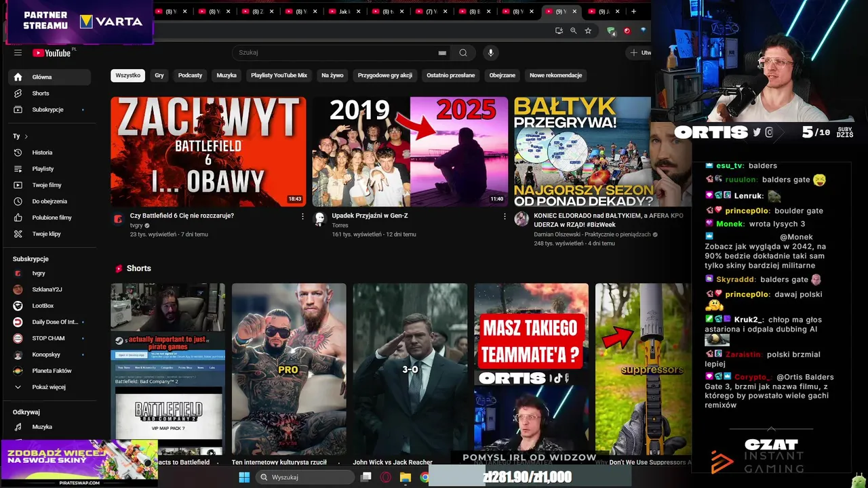868x488 pixels.
Task: Select Przygodowe gry akcji chip
Action: (x=384, y=75)
